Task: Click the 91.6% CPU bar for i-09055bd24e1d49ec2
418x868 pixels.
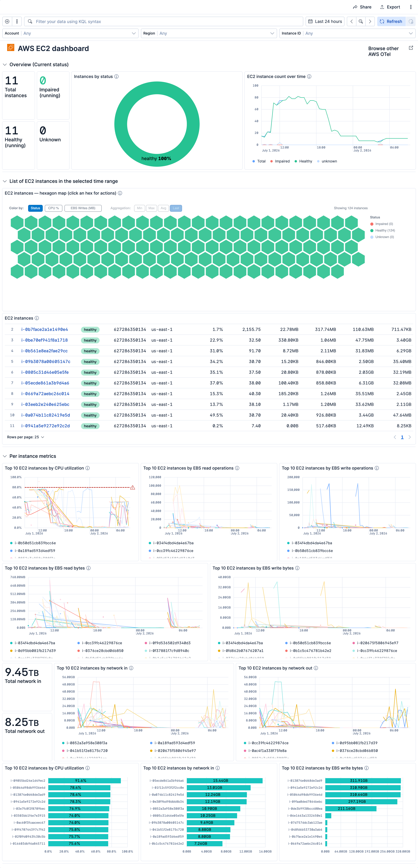Action: (x=84, y=781)
